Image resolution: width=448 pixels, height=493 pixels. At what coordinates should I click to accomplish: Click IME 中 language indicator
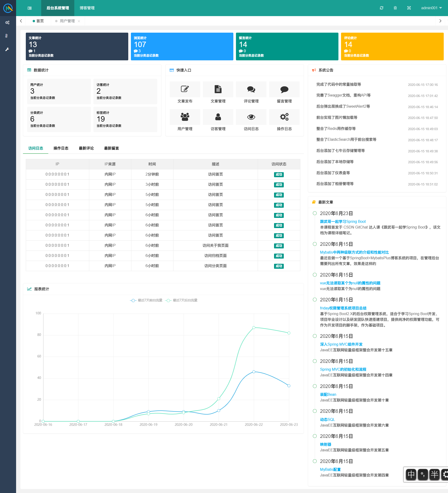(x=411, y=474)
